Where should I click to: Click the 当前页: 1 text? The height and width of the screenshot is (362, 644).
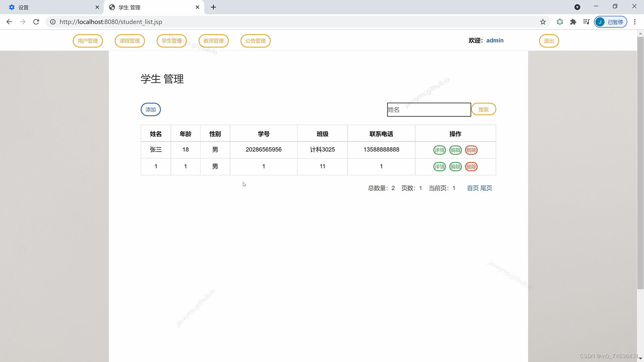[442, 188]
